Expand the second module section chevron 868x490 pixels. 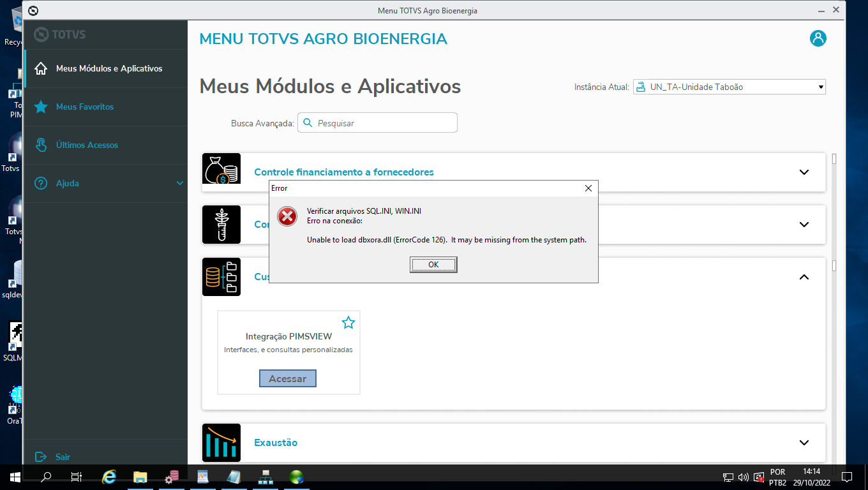[804, 225]
